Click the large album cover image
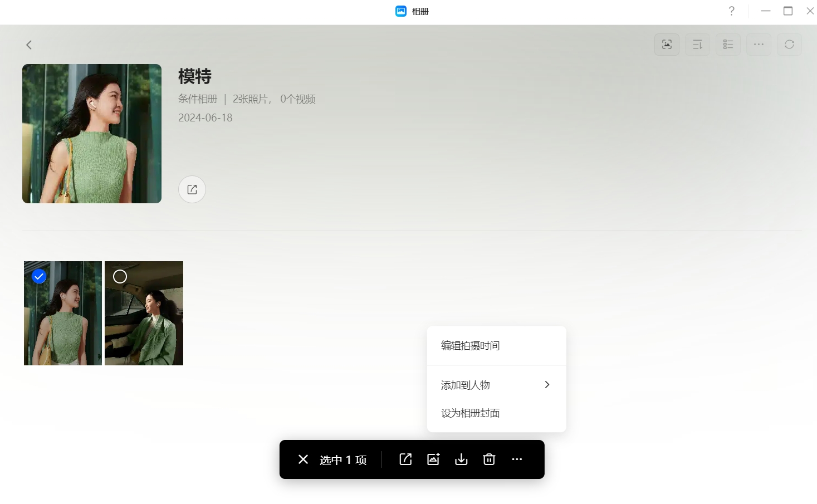The width and height of the screenshot is (817, 504). 92,134
